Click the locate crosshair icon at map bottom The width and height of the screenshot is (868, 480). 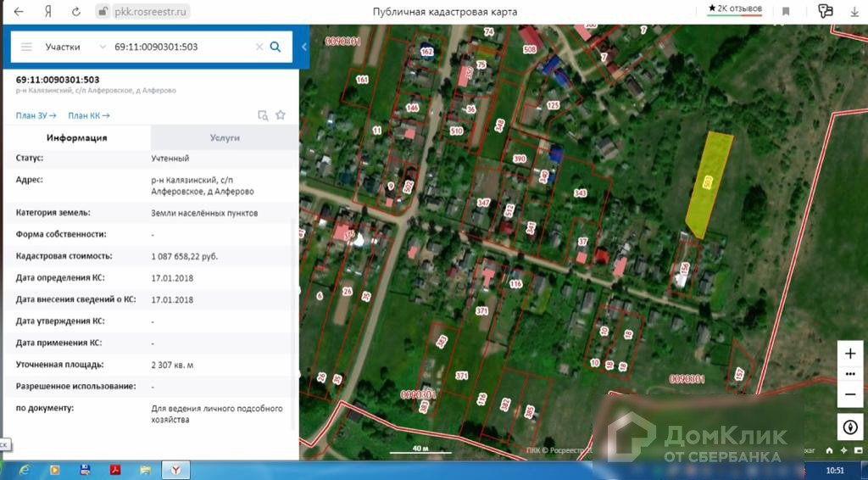pos(843,450)
